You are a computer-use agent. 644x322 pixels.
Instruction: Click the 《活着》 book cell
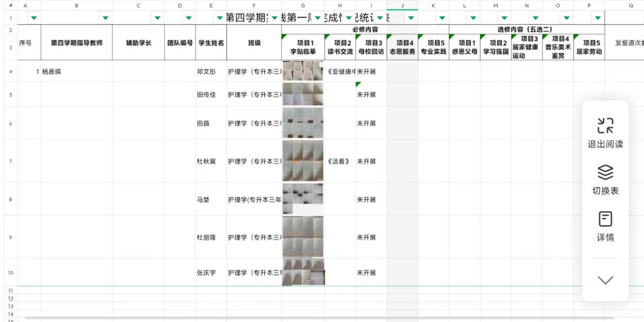pyautogui.click(x=340, y=161)
